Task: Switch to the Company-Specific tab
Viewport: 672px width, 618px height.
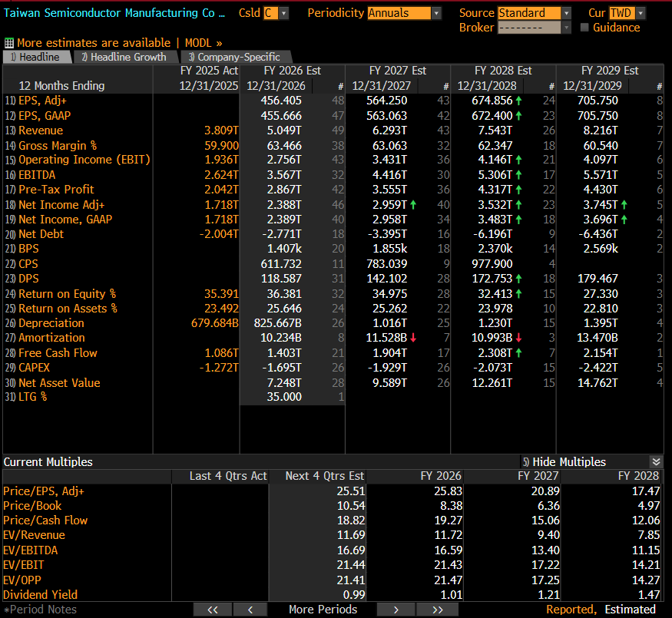Action: click(x=236, y=57)
